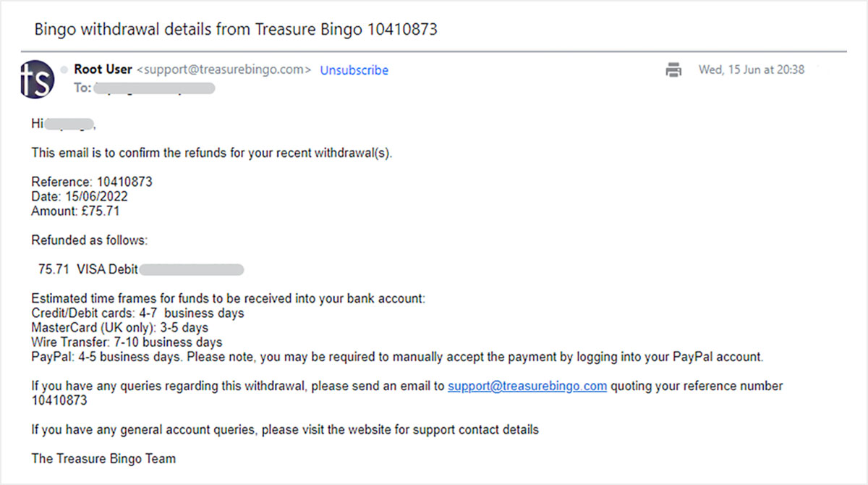Click the Refunded as follows text
868x485 pixels.
89,240
